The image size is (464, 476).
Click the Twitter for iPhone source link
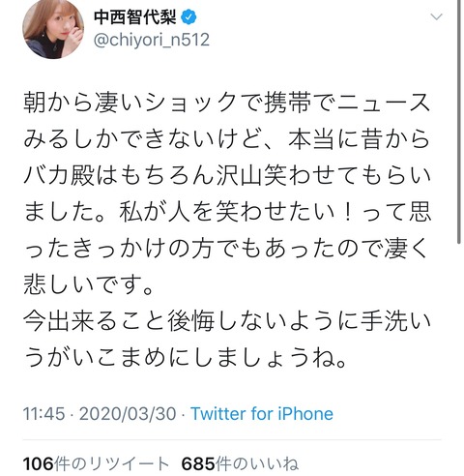coord(262,413)
